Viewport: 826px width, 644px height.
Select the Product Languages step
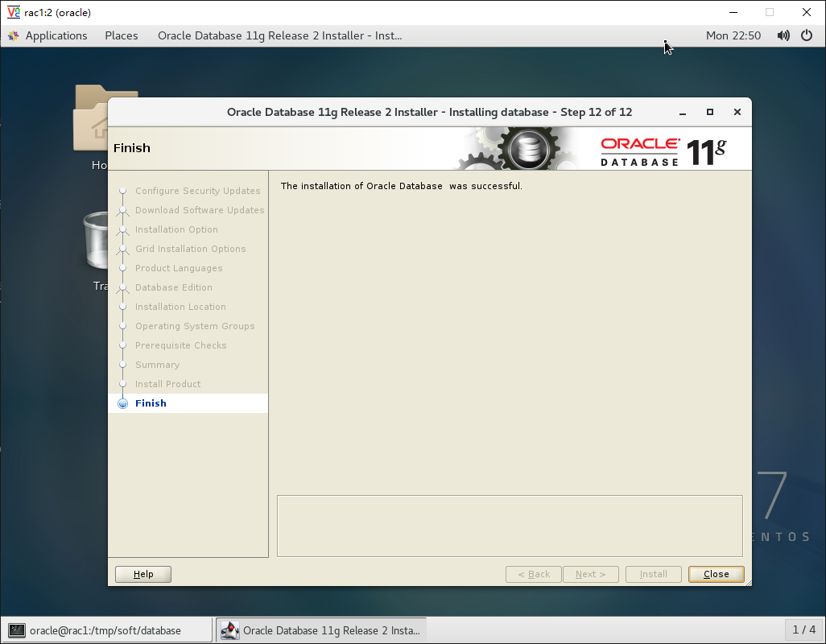pyautogui.click(x=179, y=268)
